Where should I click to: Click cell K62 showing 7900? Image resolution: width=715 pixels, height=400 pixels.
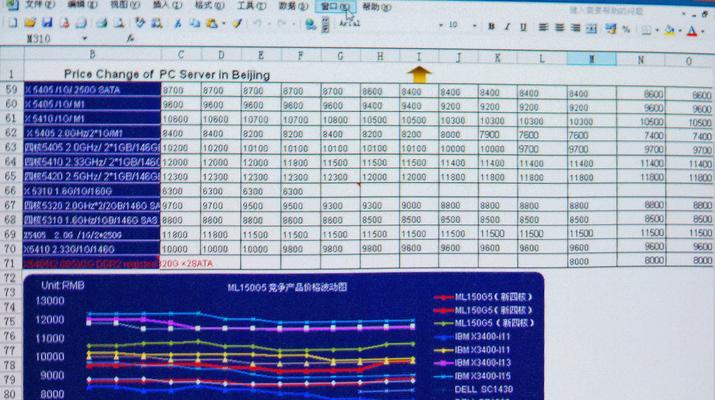tap(497, 135)
